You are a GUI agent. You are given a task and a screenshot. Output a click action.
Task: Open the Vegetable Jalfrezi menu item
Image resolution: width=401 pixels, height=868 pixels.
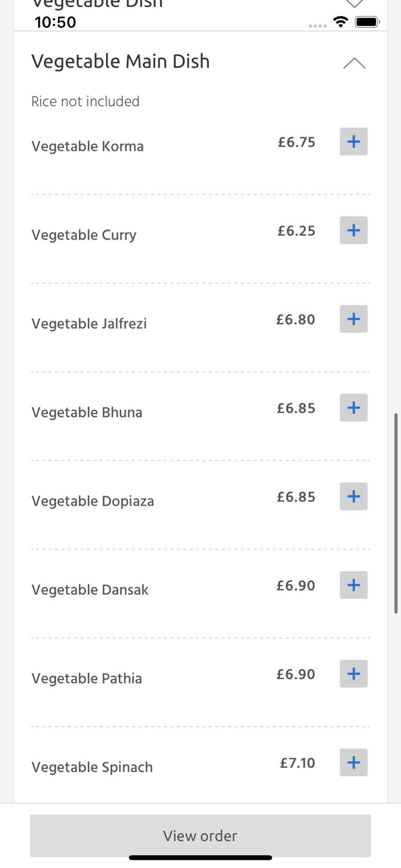[x=89, y=324]
